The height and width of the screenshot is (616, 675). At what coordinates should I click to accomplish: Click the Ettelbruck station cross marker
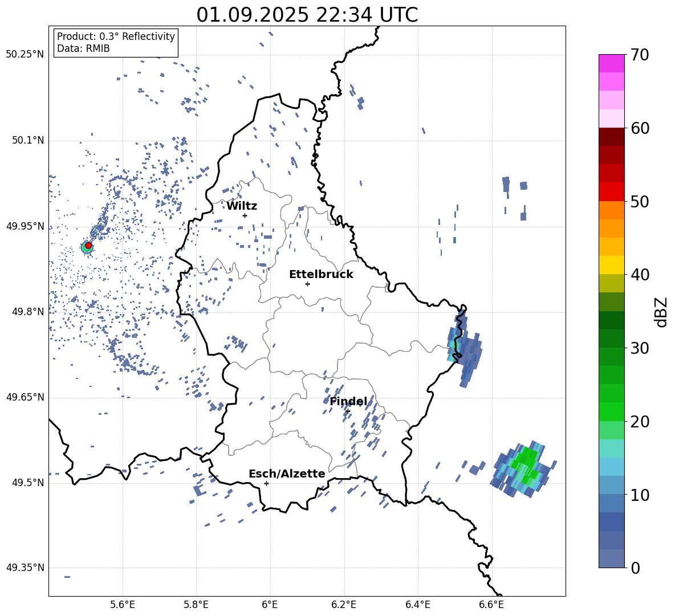tap(307, 284)
